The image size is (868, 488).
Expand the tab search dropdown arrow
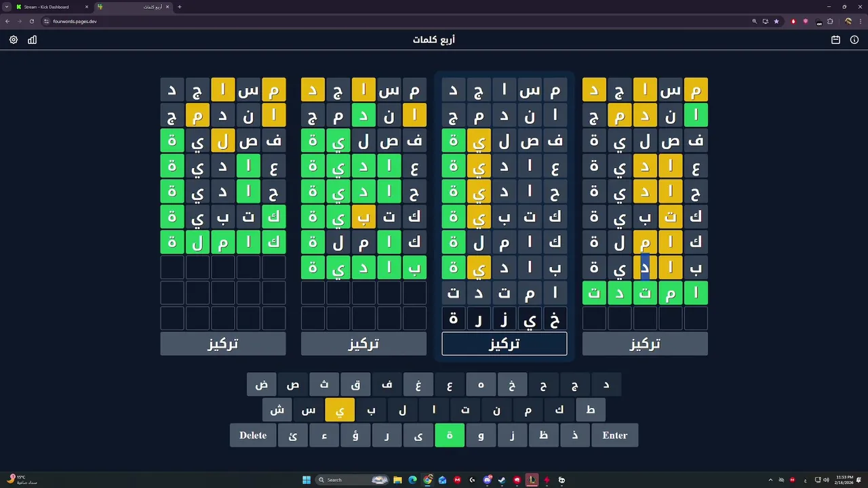click(x=6, y=7)
